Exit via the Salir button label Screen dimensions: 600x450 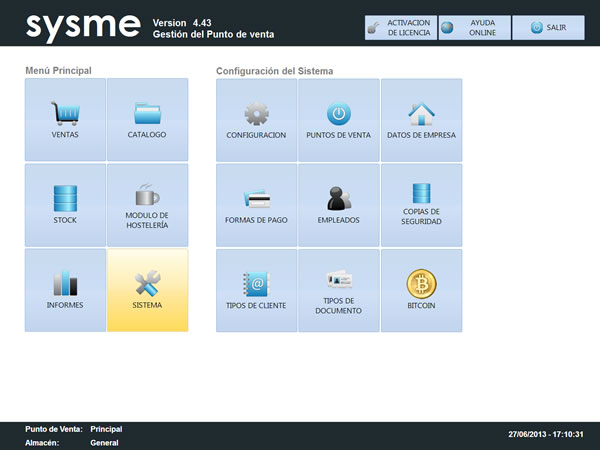pyautogui.click(x=556, y=28)
